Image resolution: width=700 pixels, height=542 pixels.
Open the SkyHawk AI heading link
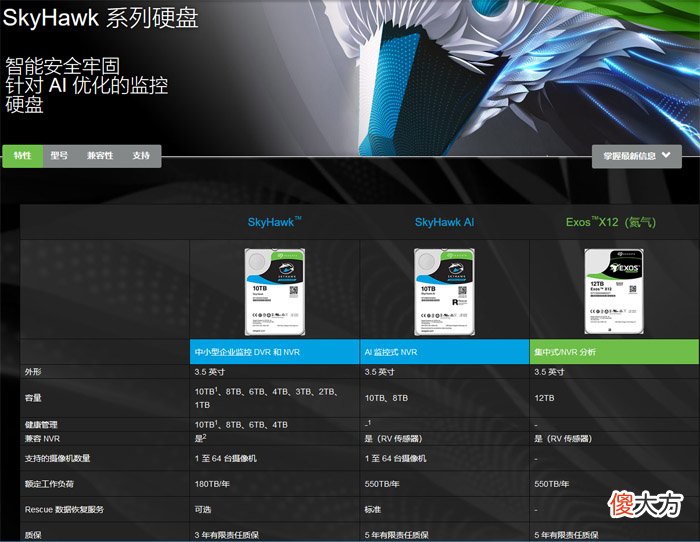click(x=444, y=222)
